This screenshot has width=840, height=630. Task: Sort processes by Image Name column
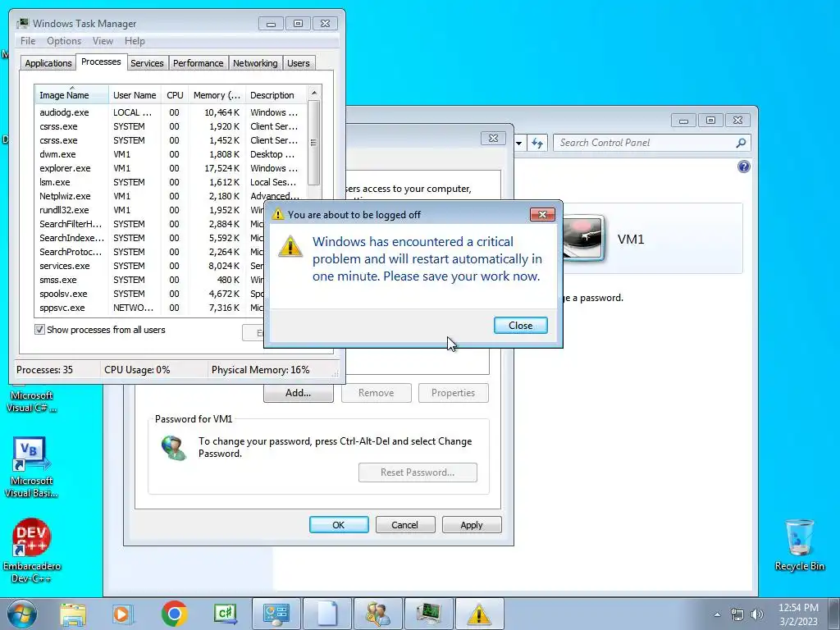72,95
